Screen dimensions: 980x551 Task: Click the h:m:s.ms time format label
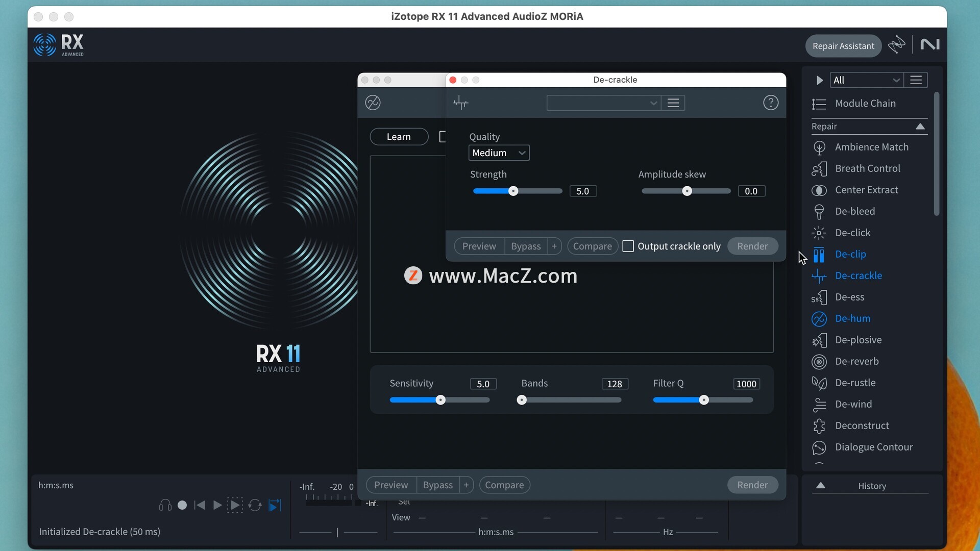point(56,485)
